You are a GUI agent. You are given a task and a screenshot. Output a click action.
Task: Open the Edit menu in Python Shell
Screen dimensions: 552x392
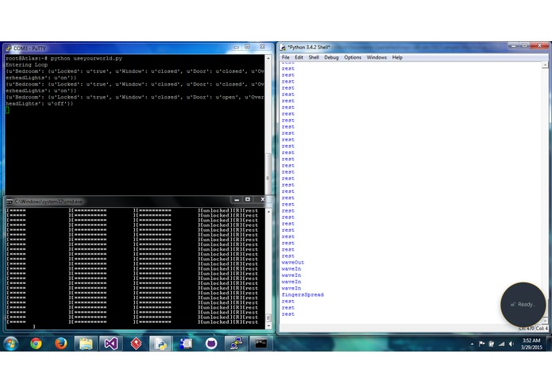point(299,57)
